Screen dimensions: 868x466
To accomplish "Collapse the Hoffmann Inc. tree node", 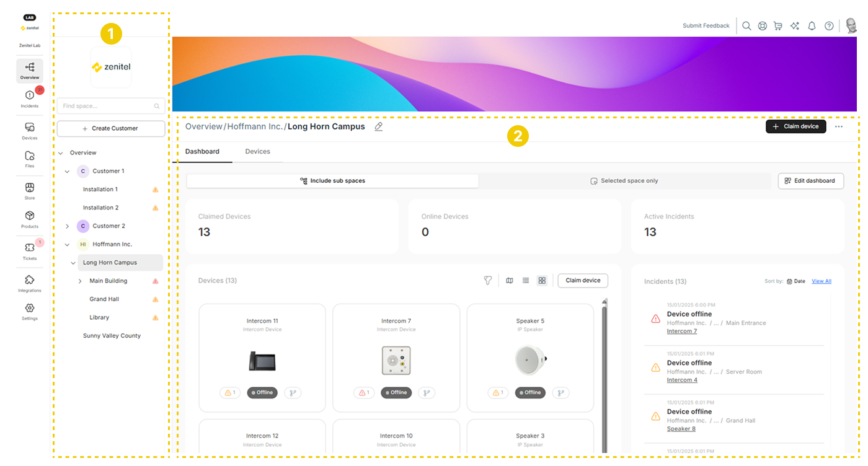I will point(68,245).
